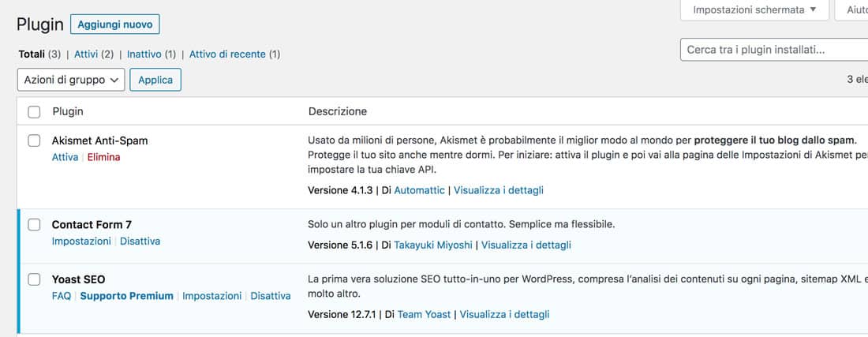Tick Yoast SEO checkbox
Screen dimensions: 868x337
pos(34,279)
